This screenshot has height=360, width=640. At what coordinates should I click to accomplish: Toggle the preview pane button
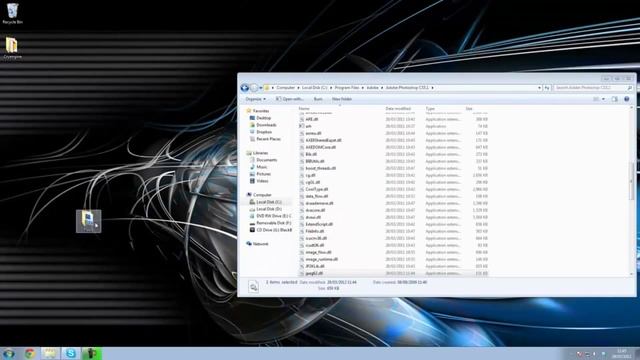[615, 99]
